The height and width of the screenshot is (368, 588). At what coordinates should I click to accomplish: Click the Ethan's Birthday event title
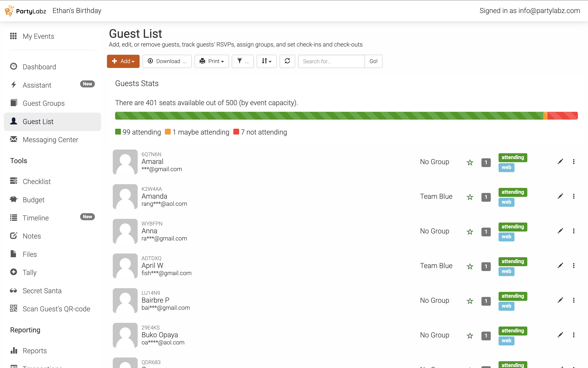pos(77,11)
